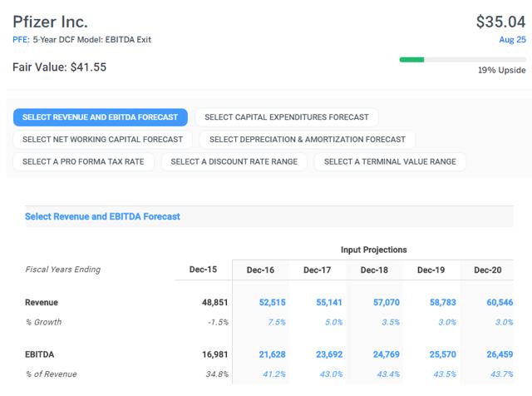Open Select a Discount Rate Range
This screenshot has width=532, height=396.
(234, 161)
